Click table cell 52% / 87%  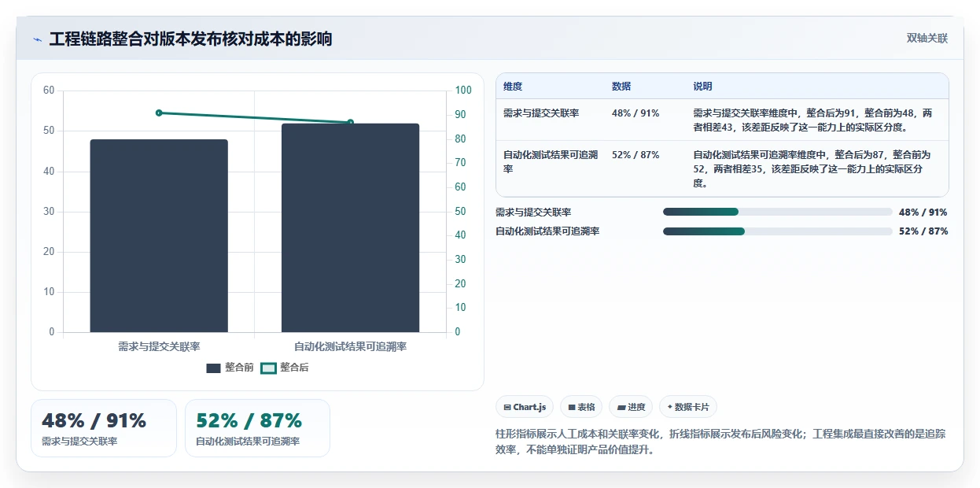(636, 155)
